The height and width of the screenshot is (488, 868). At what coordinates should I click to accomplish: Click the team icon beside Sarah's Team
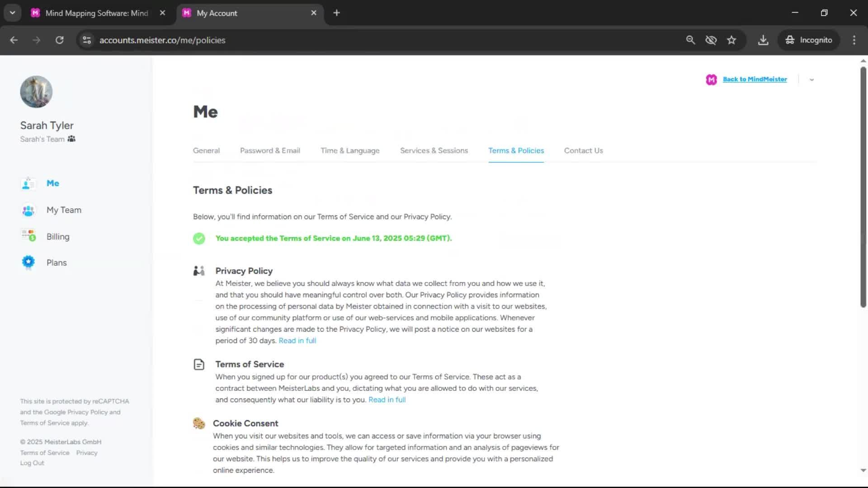coord(71,139)
